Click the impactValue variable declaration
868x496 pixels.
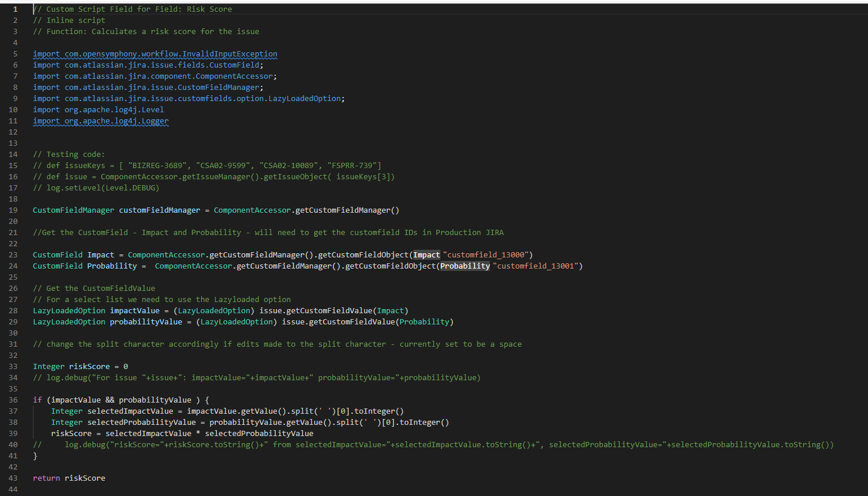(x=221, y=311)
